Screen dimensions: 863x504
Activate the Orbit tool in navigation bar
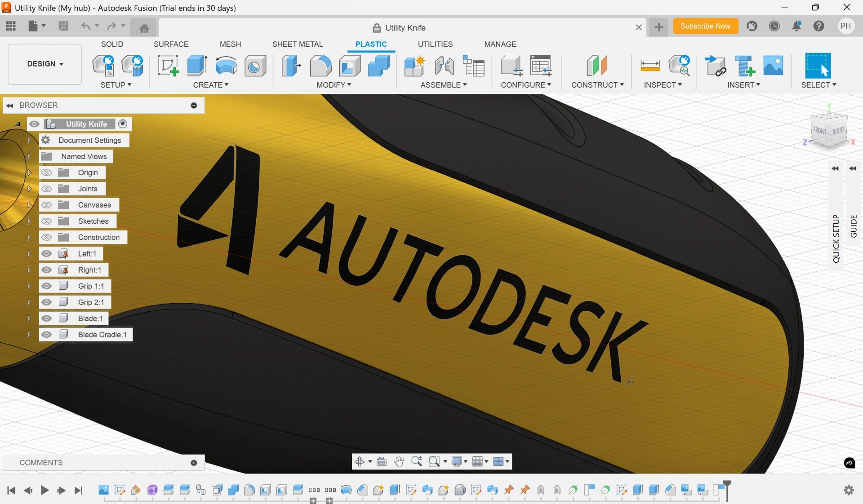(x=360, y=461)
